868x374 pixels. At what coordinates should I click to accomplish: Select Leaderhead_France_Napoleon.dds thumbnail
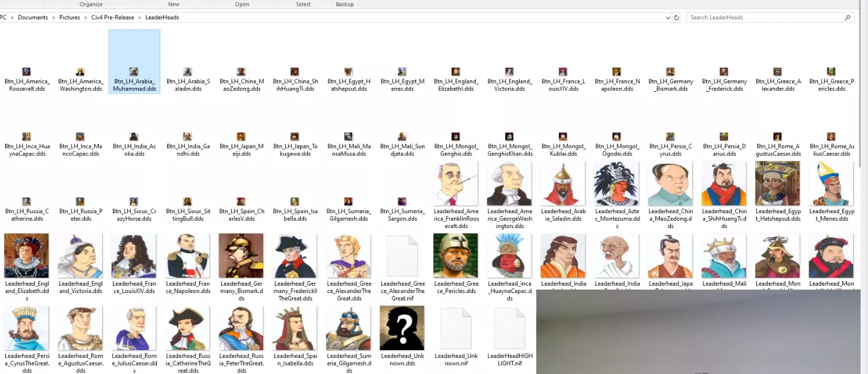(187, 256)
